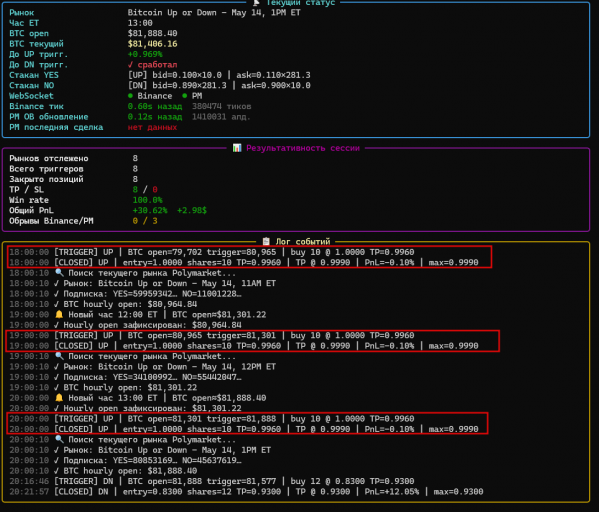Screen dimensions: 599x512
Task: Click the 19:00:00 [CLOSED] UP log line
Action: click(244, 346)
